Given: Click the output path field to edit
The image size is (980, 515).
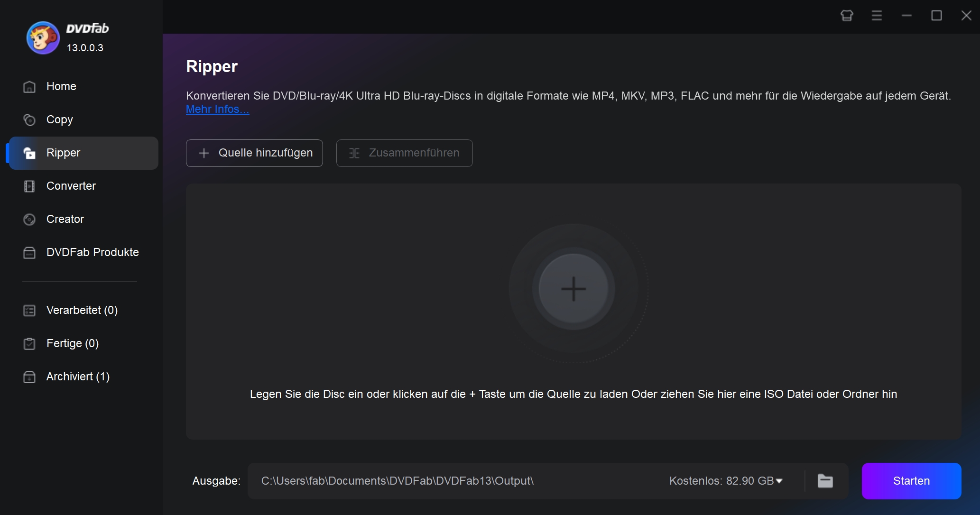Looking at the screenshot, I should pos(398,481).
